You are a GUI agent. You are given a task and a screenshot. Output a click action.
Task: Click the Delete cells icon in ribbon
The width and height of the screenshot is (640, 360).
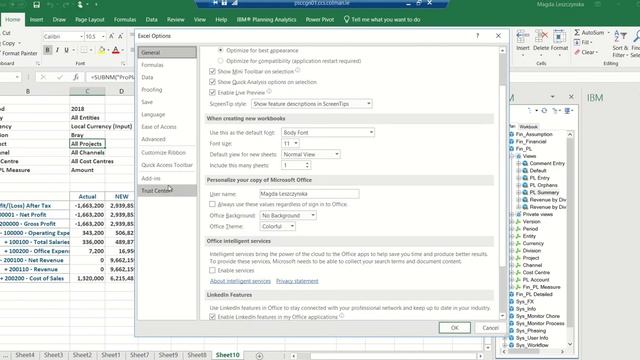click(541, 37)
